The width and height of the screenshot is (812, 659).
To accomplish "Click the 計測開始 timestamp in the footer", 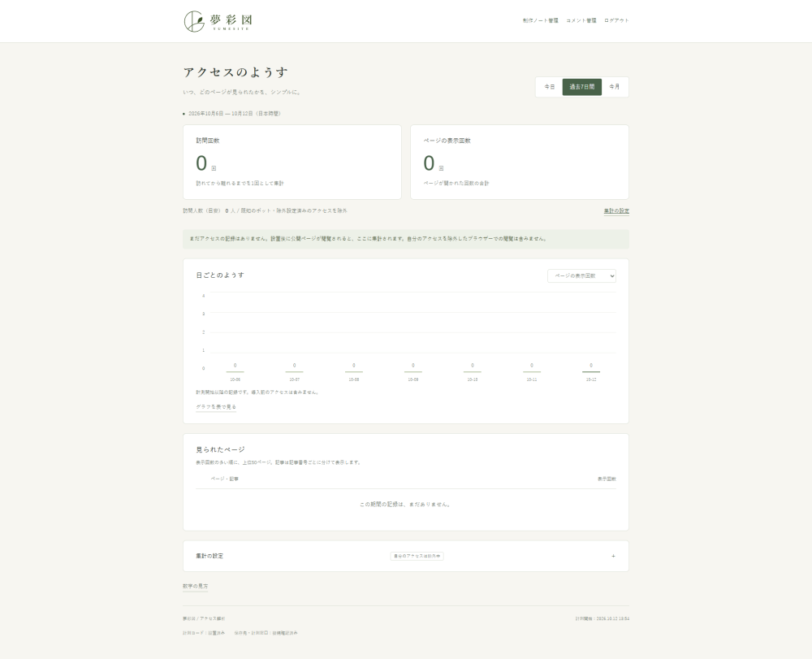I will tap(603, 618).
